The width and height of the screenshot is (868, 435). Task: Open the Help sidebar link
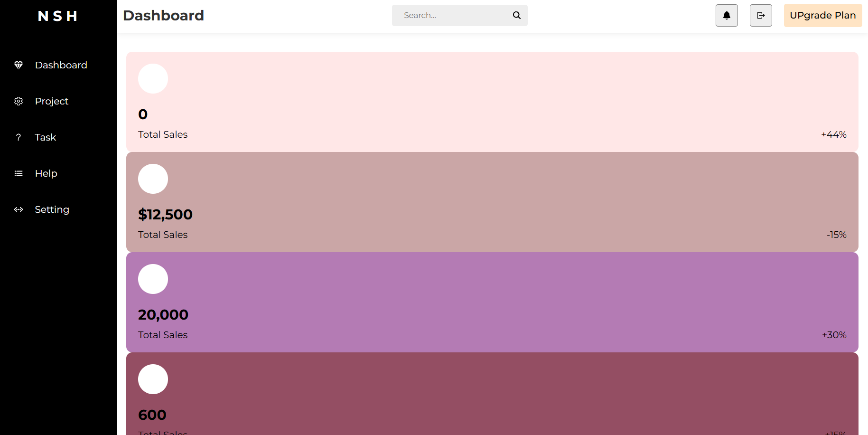pos(46,173)
